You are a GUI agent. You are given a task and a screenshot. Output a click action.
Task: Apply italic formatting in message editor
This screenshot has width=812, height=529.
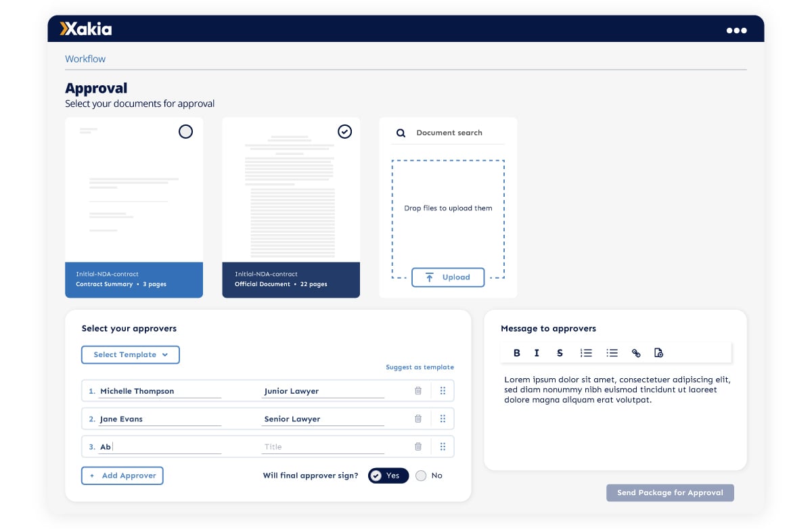(535, 352)
